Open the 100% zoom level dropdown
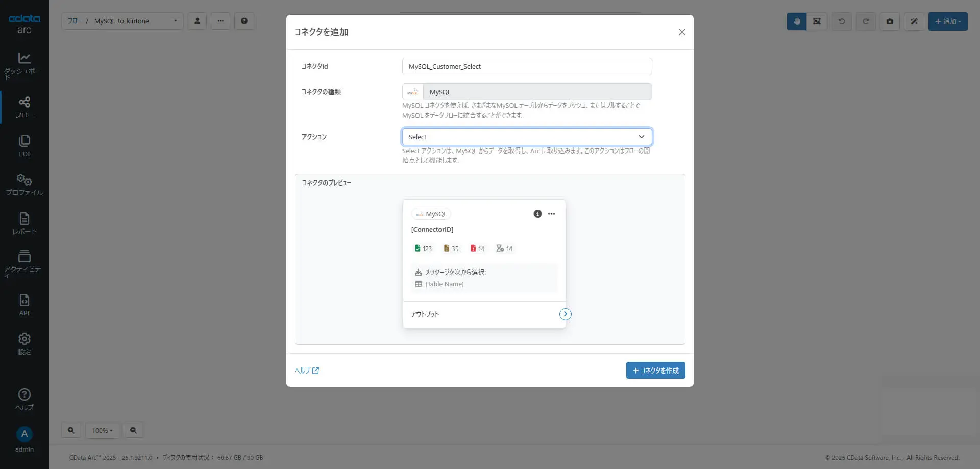Viewport: 980px width, 469px height. [x=102, y=430]
